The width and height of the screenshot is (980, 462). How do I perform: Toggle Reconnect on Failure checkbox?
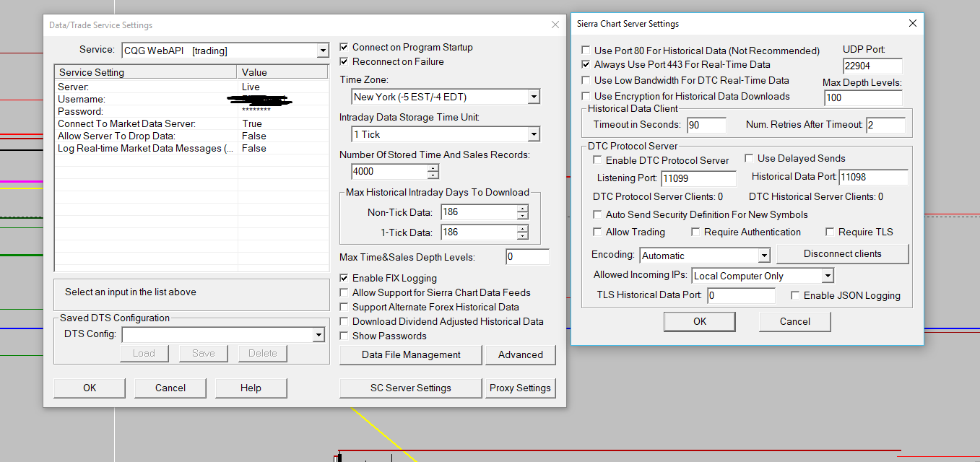pos(344,61)
